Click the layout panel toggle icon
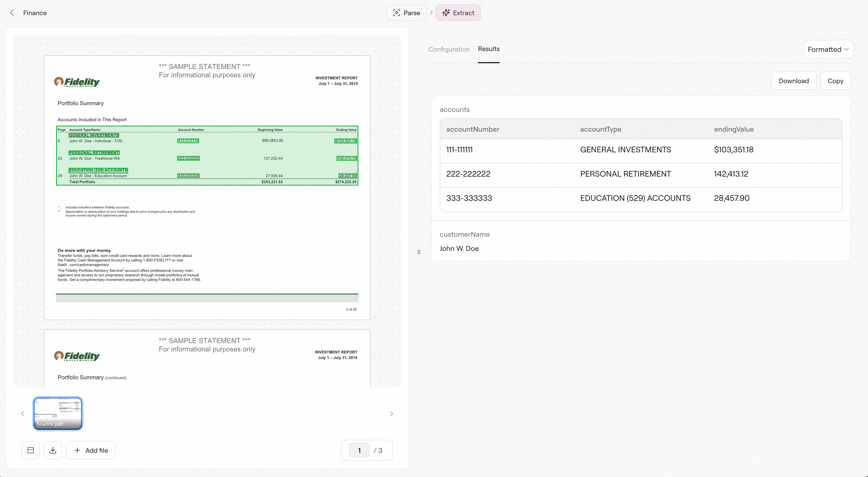The width and height of the screenshot is (868, 477). pyautogui.click(x=31, y=450)
